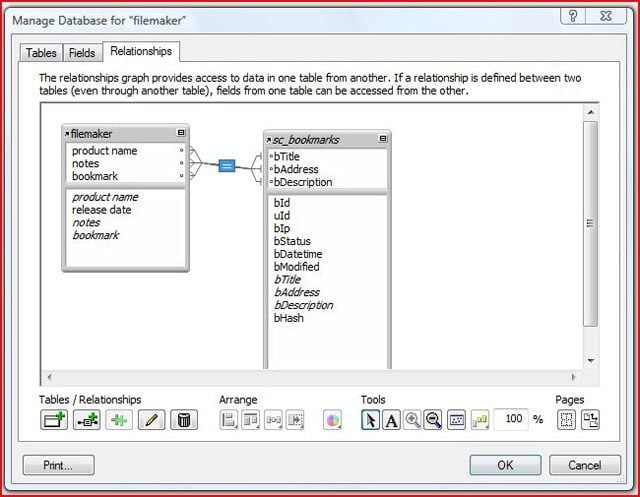Viewport: 640px width, 497px height.
Task: Click the Create Relationship icon
Action: 87,419
